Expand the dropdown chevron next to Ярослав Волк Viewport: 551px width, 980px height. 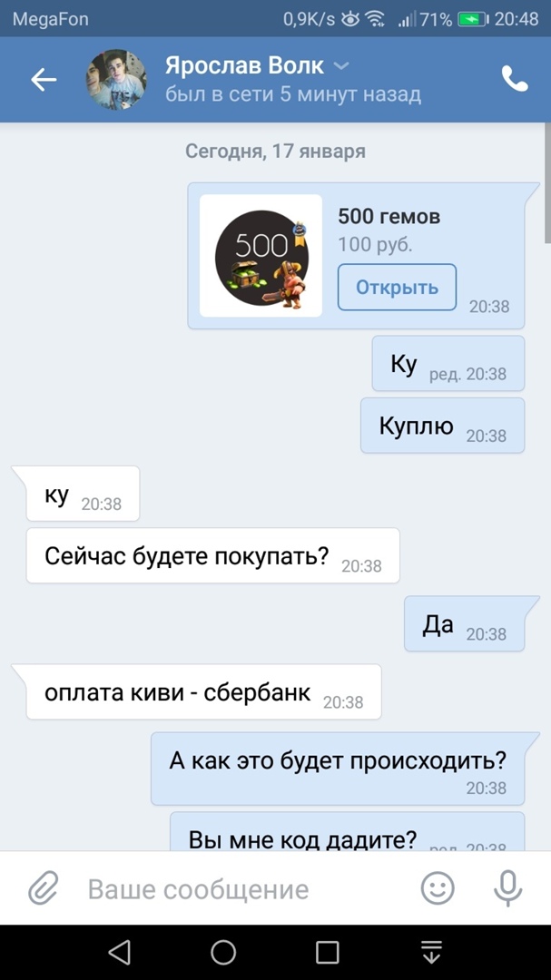(x=340, y=65)
